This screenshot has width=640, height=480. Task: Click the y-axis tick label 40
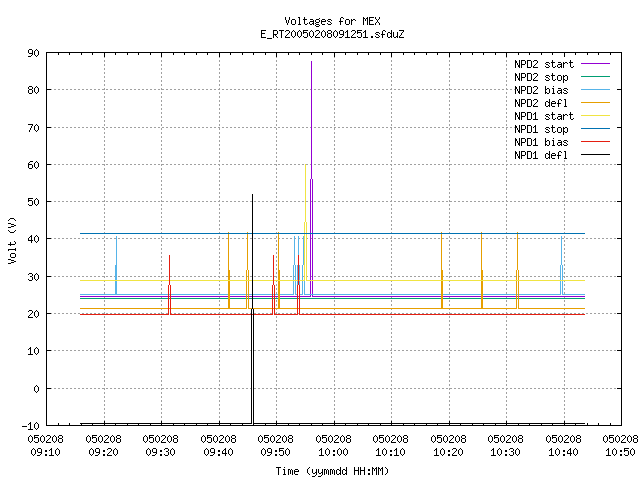(33, 239)
